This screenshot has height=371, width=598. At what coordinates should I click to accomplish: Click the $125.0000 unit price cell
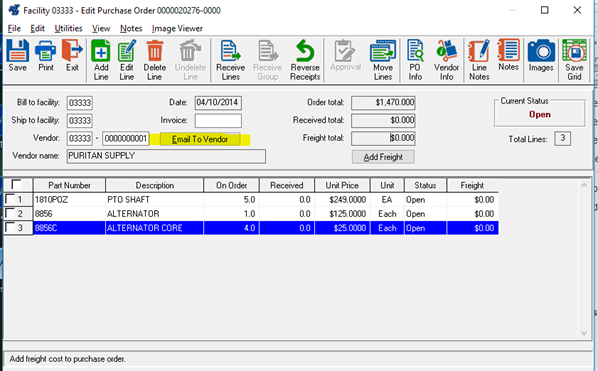[x=342, y=214]
